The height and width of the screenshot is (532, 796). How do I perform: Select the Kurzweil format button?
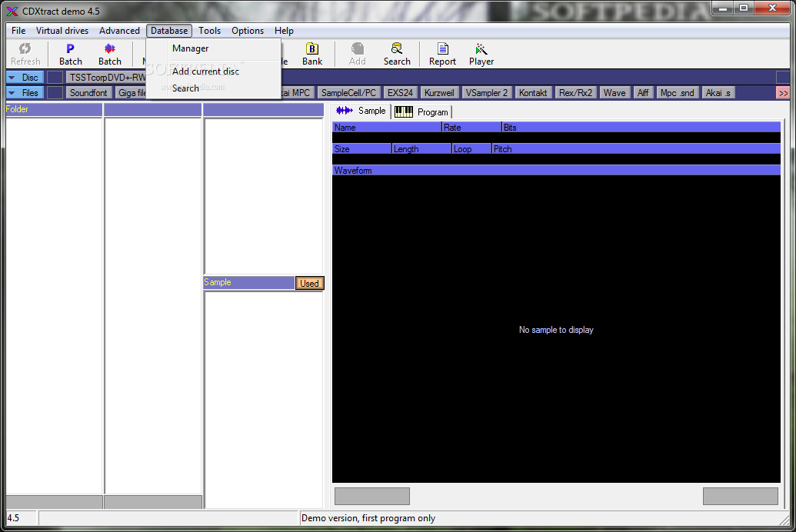439,92
